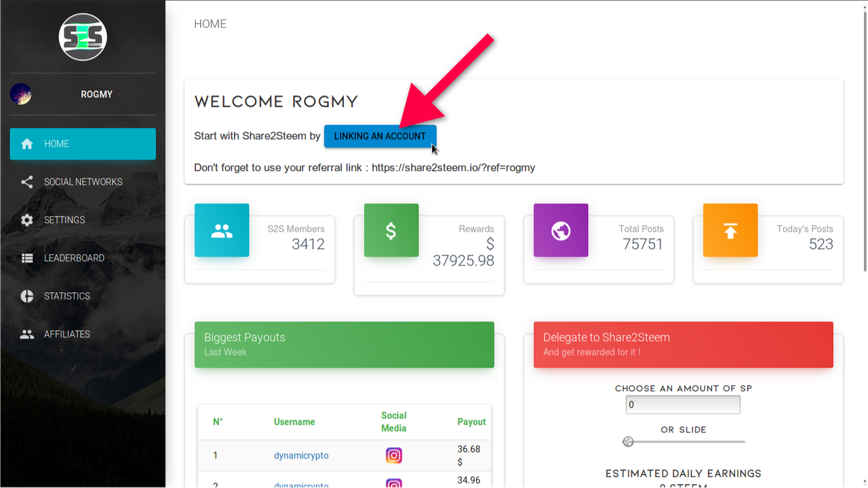The width and height of the screenshot is (868, 488).
Task: Click the Estimated Daily Earnings label
Action: (x=684, y=473)
